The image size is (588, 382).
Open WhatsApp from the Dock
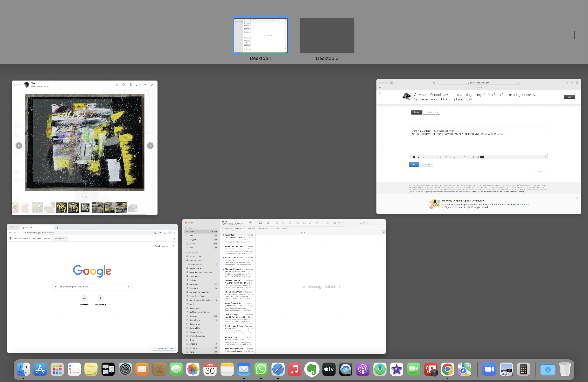[x=261, y=369]
